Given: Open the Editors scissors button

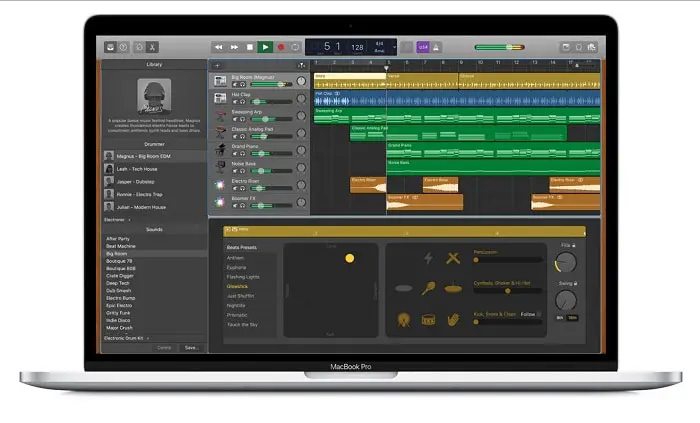Looking at the screenshot, I should [152, 47].
